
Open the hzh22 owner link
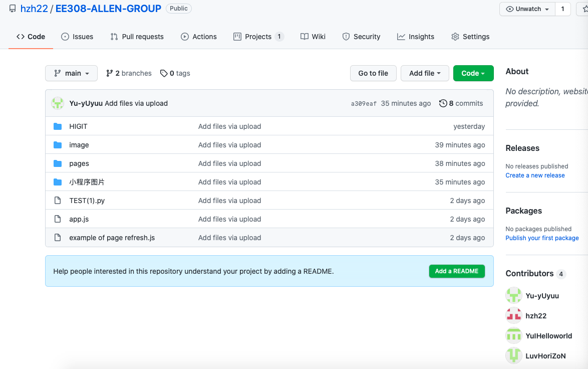click(34, 9)
